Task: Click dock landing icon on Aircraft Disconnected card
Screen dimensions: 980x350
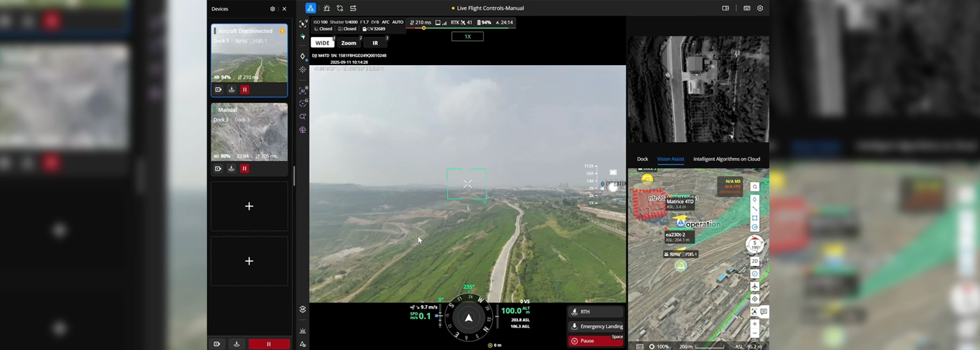Action: [x=232, y=90]
